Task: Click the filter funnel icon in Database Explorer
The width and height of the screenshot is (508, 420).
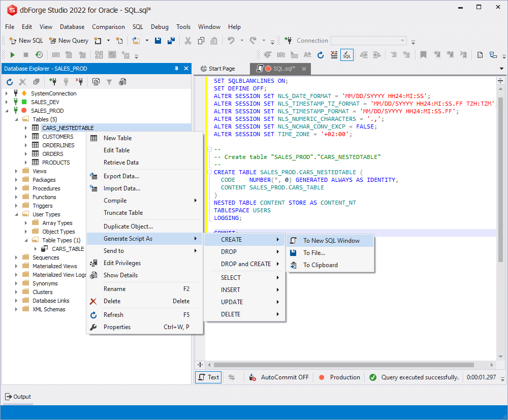Action: 109,82
